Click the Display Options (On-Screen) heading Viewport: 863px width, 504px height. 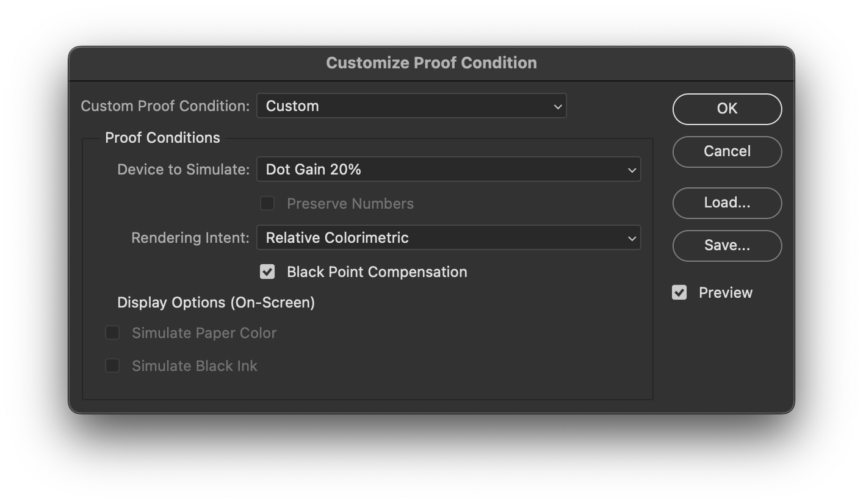(216, 303)
